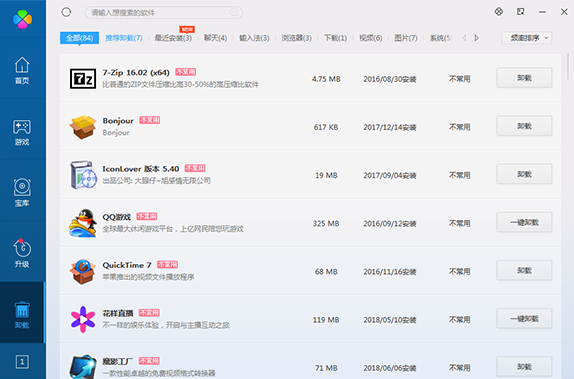The width and height of the screenshot is (574, 379).
Task: Focus the software search input field
Action: 164,12
